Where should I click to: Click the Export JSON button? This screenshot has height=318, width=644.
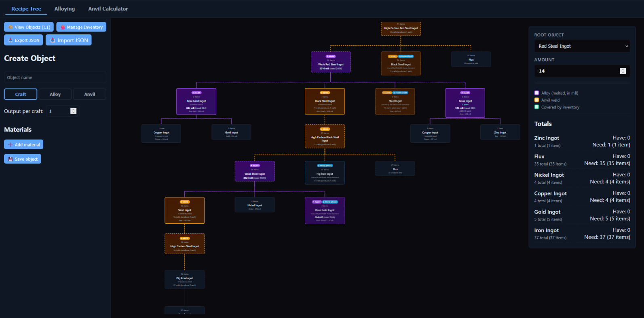point(23,40)
